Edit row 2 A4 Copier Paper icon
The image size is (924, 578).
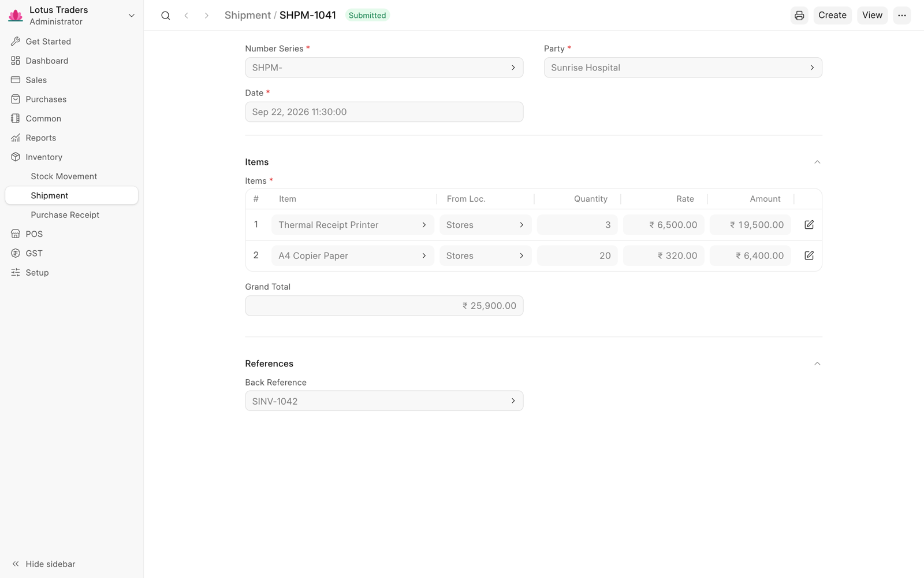(x=809, y=255)
